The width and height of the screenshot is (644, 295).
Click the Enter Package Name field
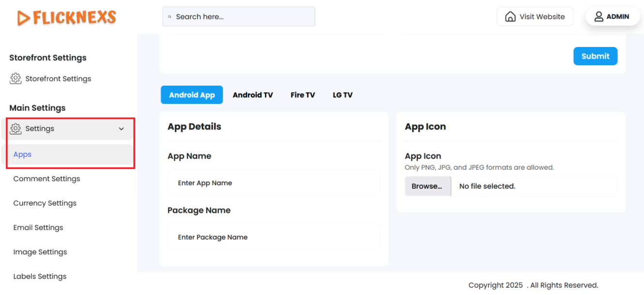click(274, 237)
